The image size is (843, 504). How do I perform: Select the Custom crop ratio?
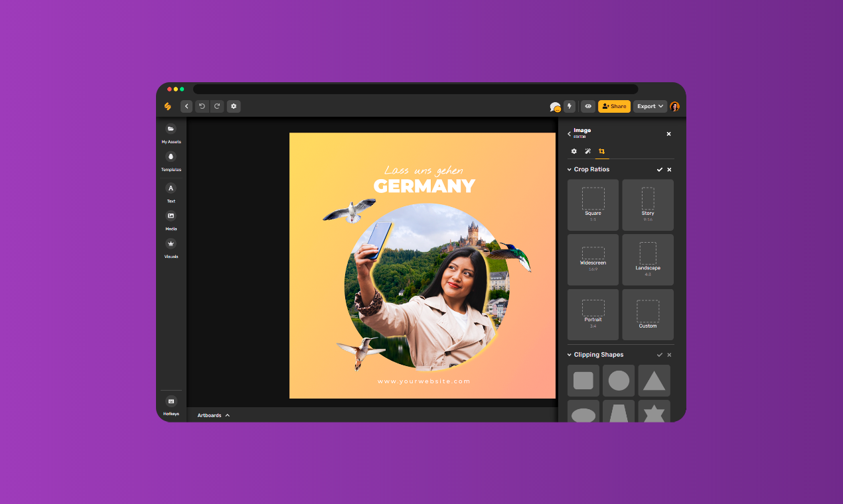pyautogui.click(x=648, y=314)
